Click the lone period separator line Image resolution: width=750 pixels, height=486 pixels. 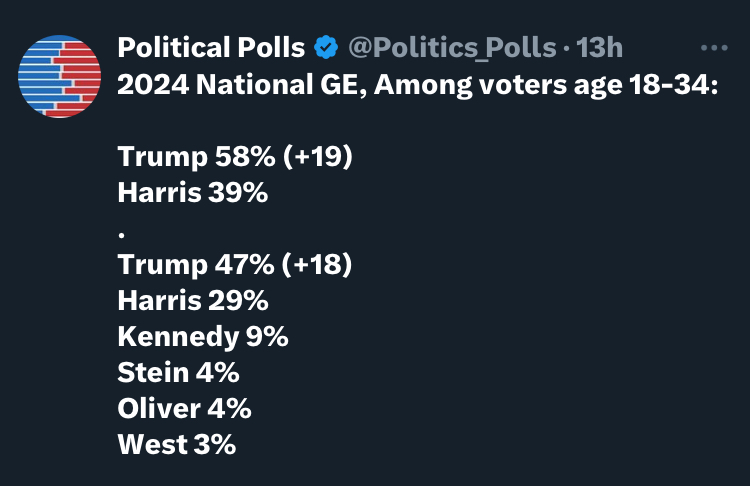(x=122, y=234)
